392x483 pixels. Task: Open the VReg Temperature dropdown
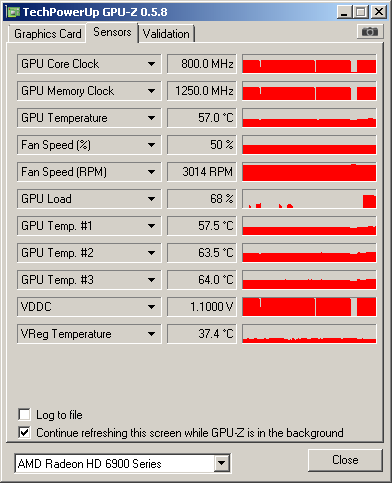tap(151, 334)
